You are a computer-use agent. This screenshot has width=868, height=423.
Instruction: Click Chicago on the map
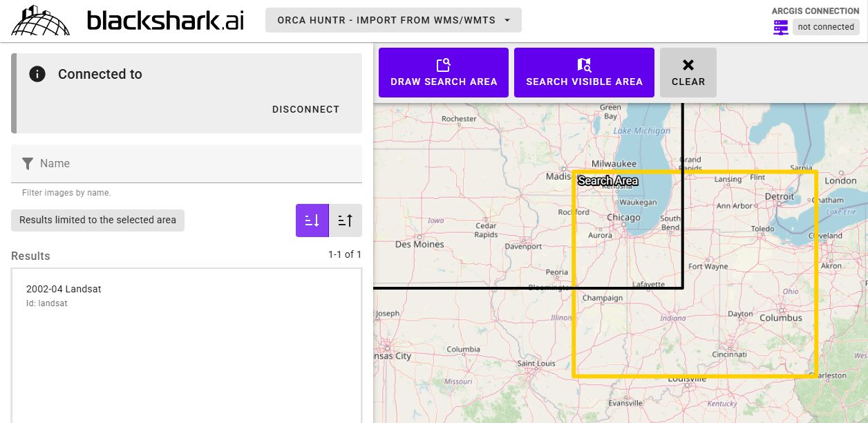point(623,218)
